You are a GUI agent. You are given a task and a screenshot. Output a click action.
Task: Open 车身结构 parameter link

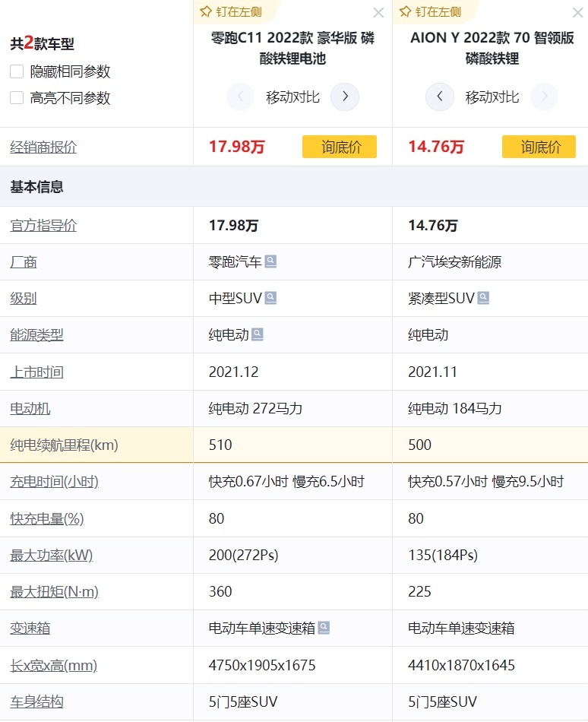[36, 701]
